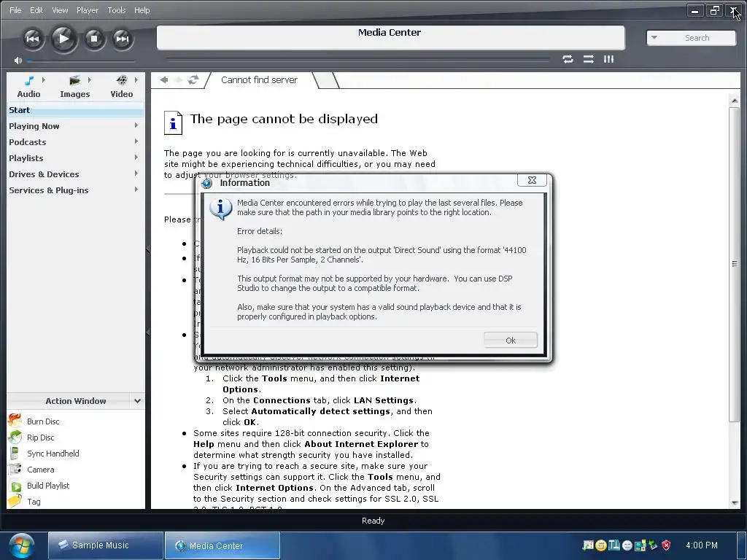
Task: Open the Help menu
Action: coord(142,10)
